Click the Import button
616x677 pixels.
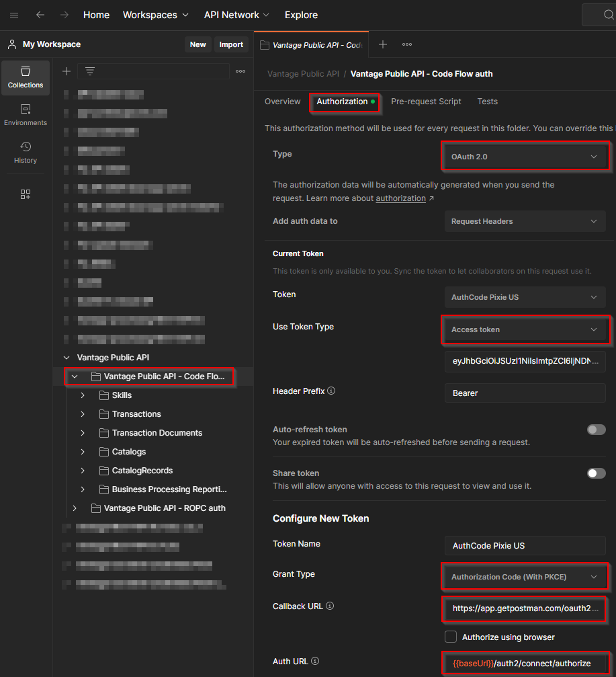tap(231, 44)
